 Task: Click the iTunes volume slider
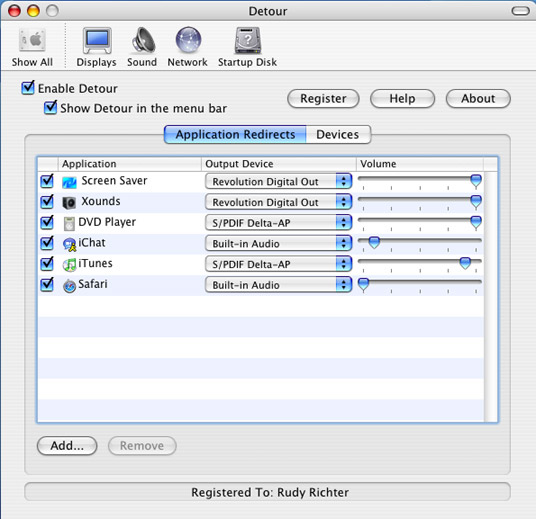420,264
